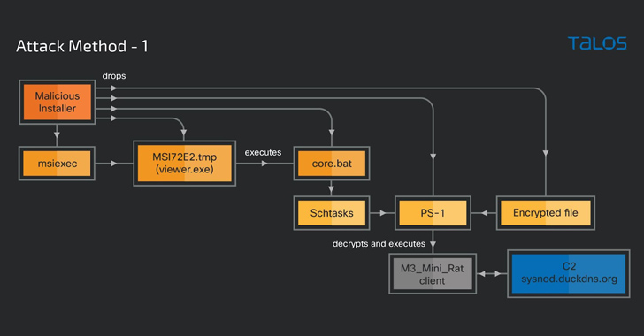This screenshot has width=644, height=336.
Task: Select the Malicious Installer box
Action: click(x=57, y=103)
